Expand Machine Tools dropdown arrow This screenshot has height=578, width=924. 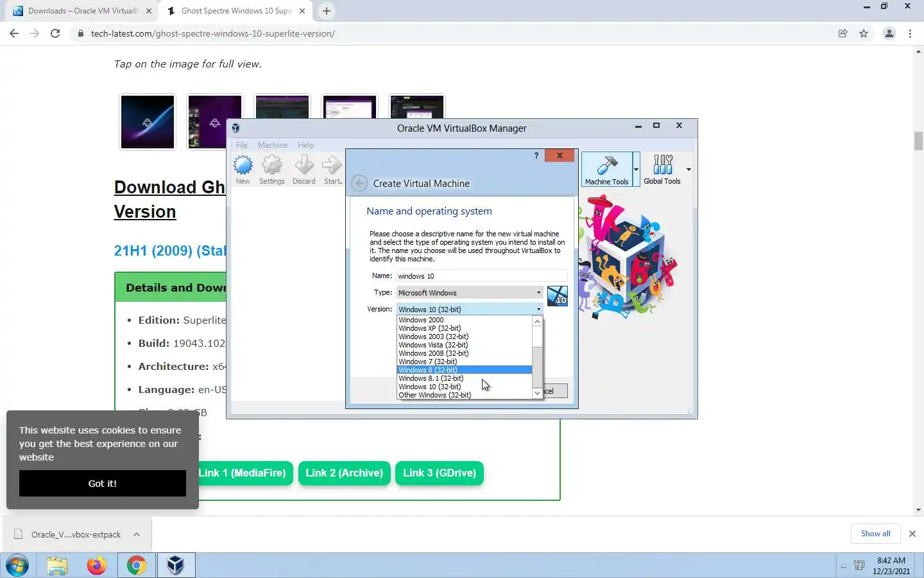(x=636, y=170)
